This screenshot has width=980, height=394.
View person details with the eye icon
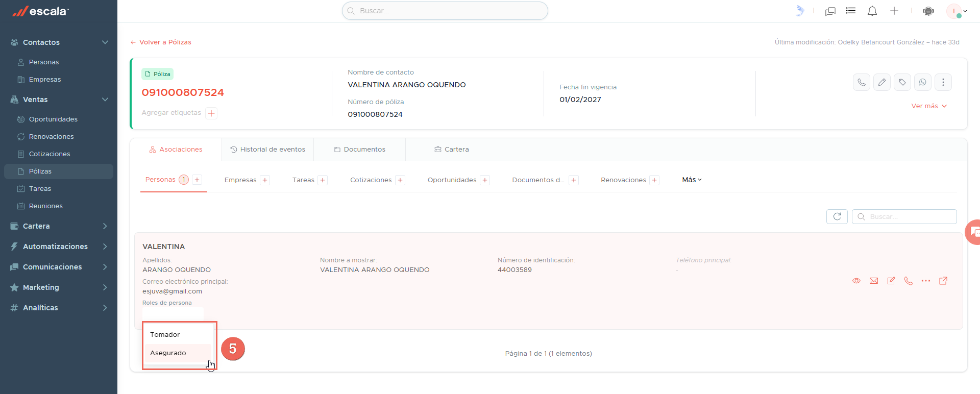click(856, 281)
